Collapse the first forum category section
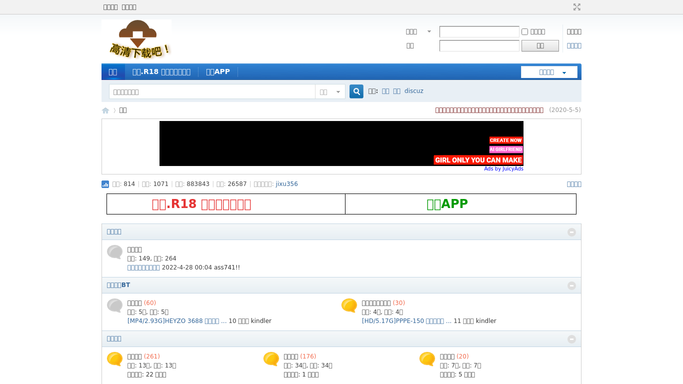This screenshot has height=384, width=683. coord(571,232)
